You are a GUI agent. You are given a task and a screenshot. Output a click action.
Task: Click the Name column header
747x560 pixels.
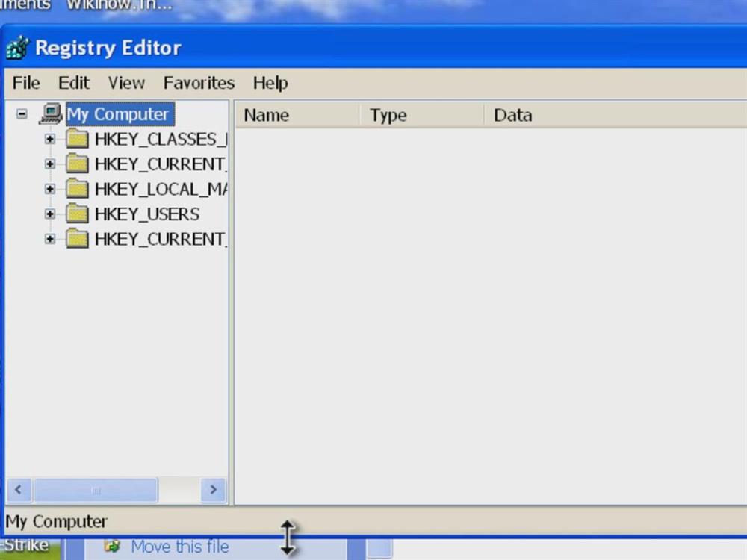[x=267, y=116]
